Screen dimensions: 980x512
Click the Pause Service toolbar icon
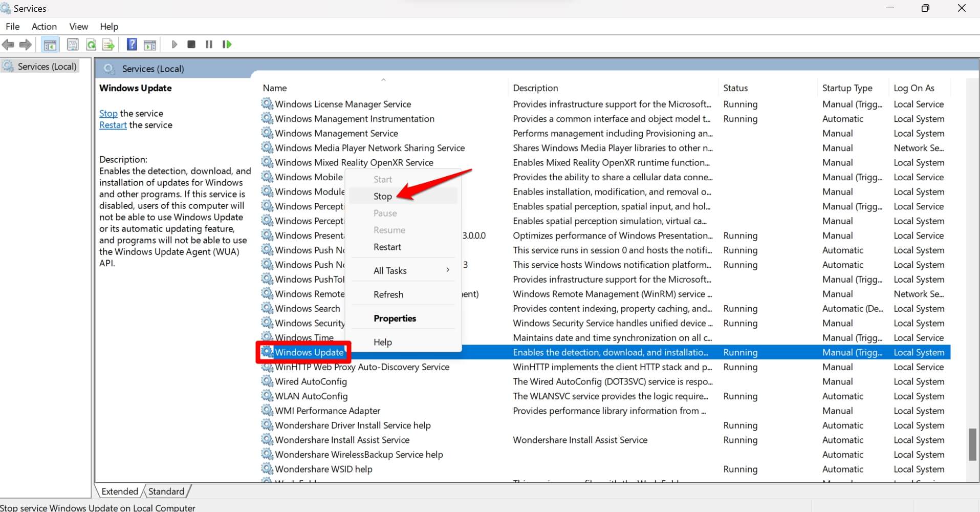pyautogui.click(x=209, y=45)
